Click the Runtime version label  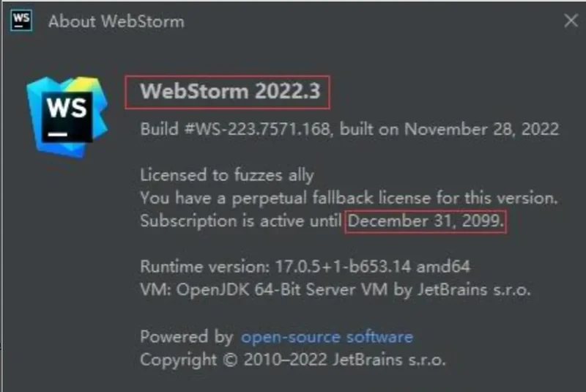[205, 267]
